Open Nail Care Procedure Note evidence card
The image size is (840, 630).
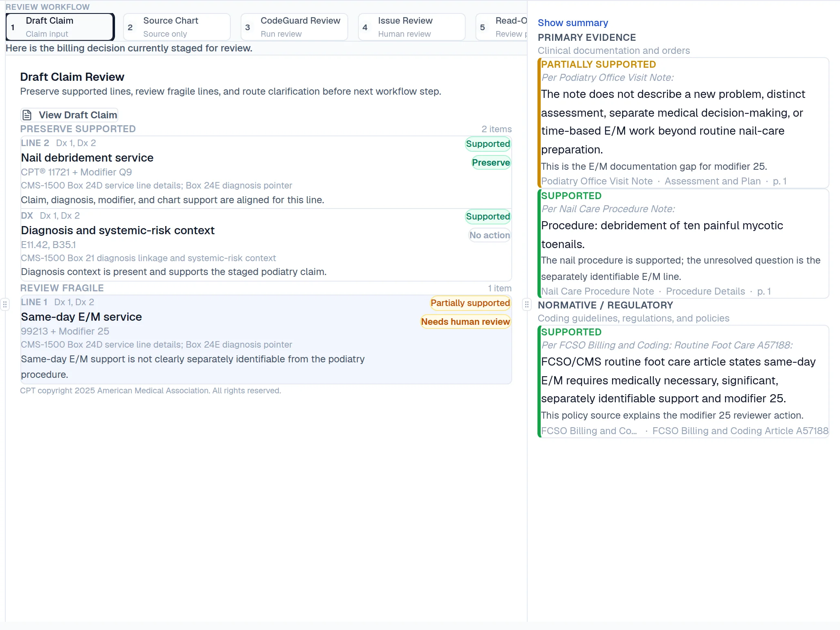683,244
